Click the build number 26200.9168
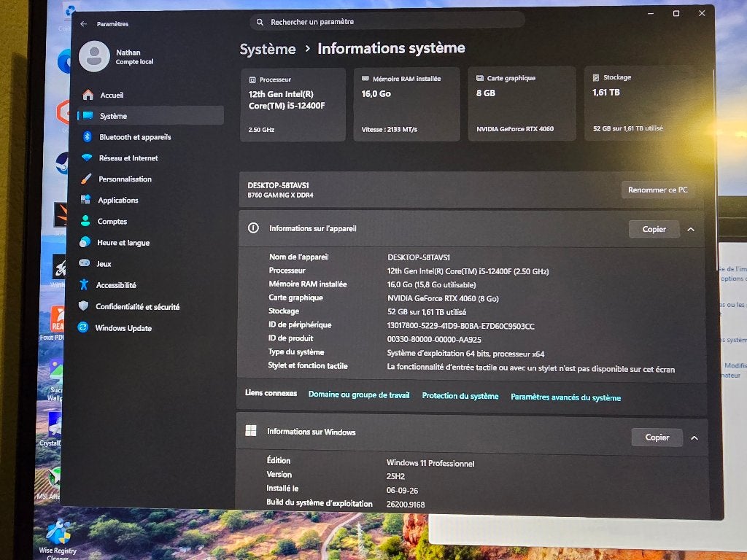 point(406,505)
